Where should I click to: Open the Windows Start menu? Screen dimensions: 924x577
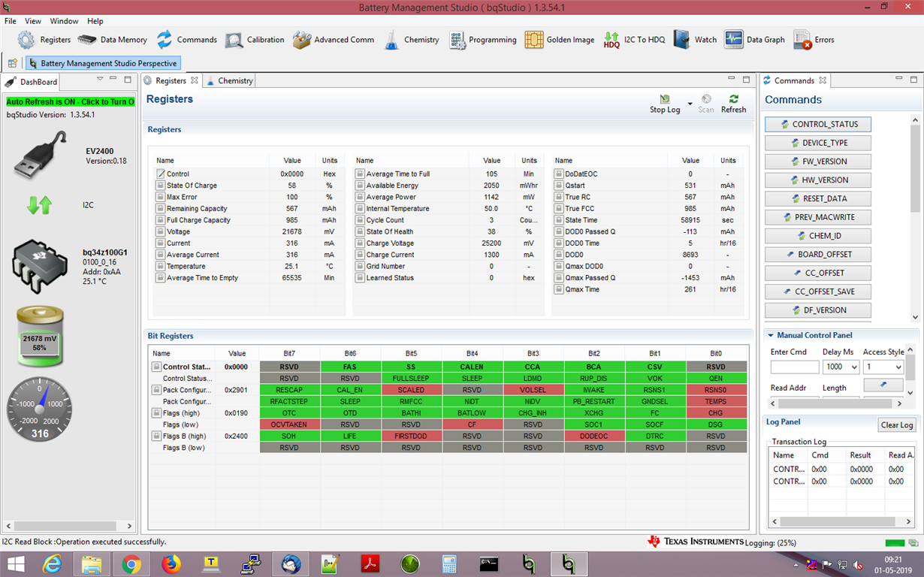pyautogui.click(x=14, y=563)
